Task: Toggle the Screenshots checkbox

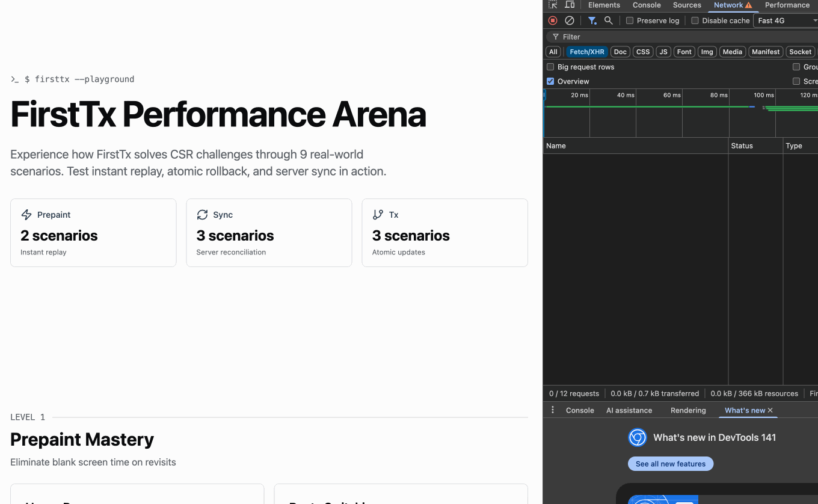Action: [x=796, y=81]
